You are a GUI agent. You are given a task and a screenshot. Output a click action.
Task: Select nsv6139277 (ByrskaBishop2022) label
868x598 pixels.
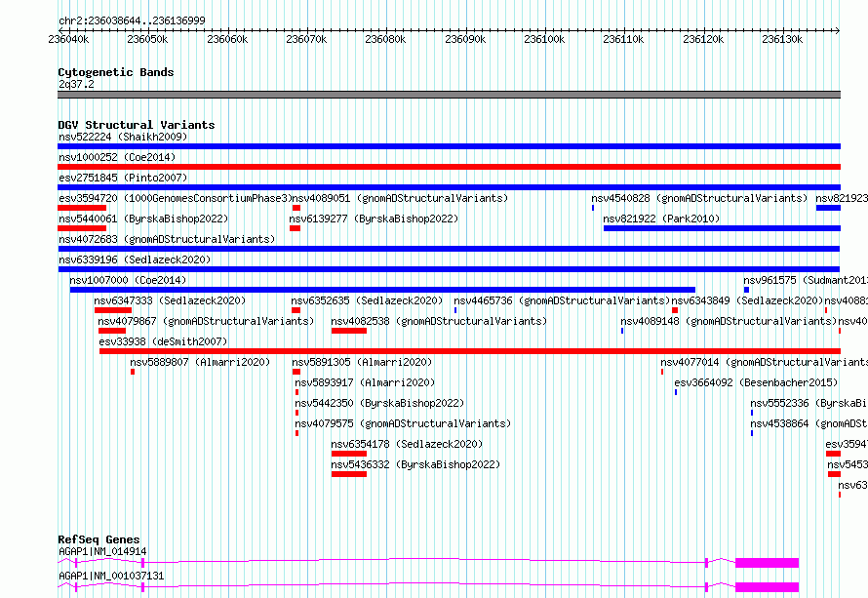pyautogui.click(x=374, y=219)
